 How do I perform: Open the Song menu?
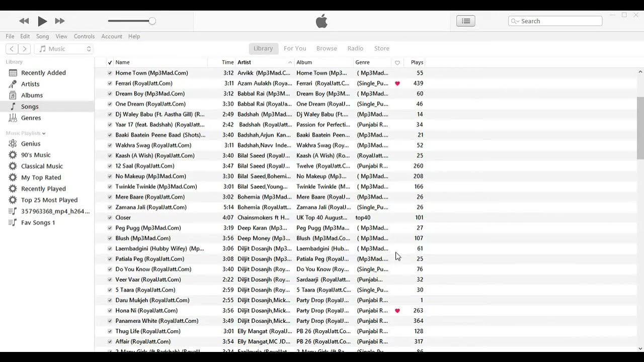click(43, 36)
